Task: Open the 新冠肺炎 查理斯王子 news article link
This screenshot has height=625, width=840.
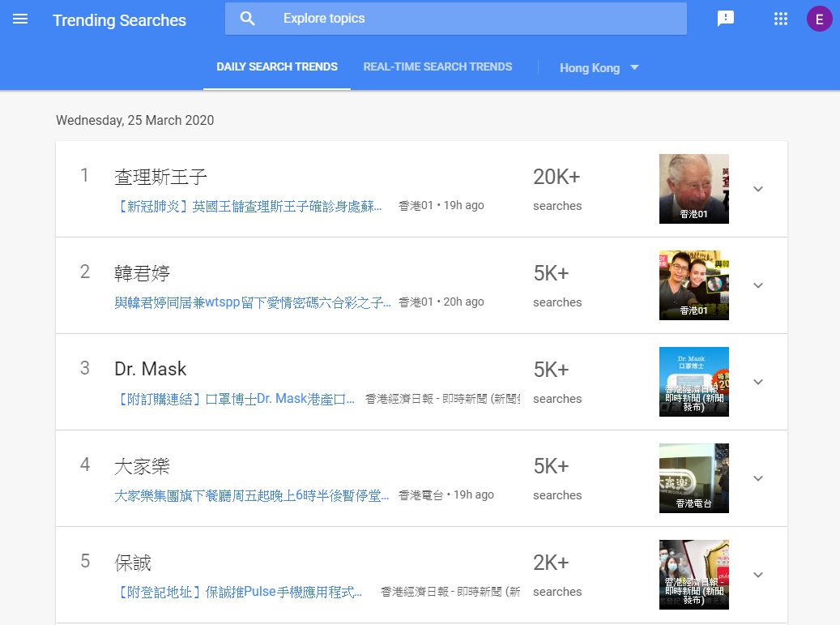Action: click(x=249, y=207)
